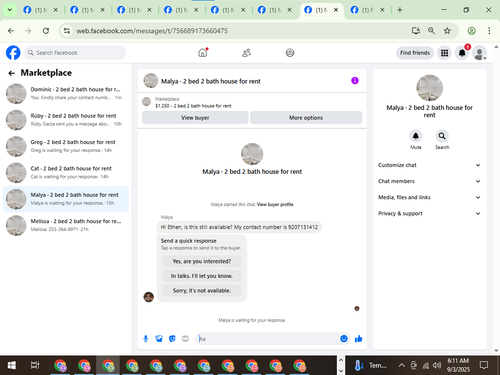This screenshot has height=375, width=500.
Task: Open Cat's house rent conversation
Action: point(66,172)
